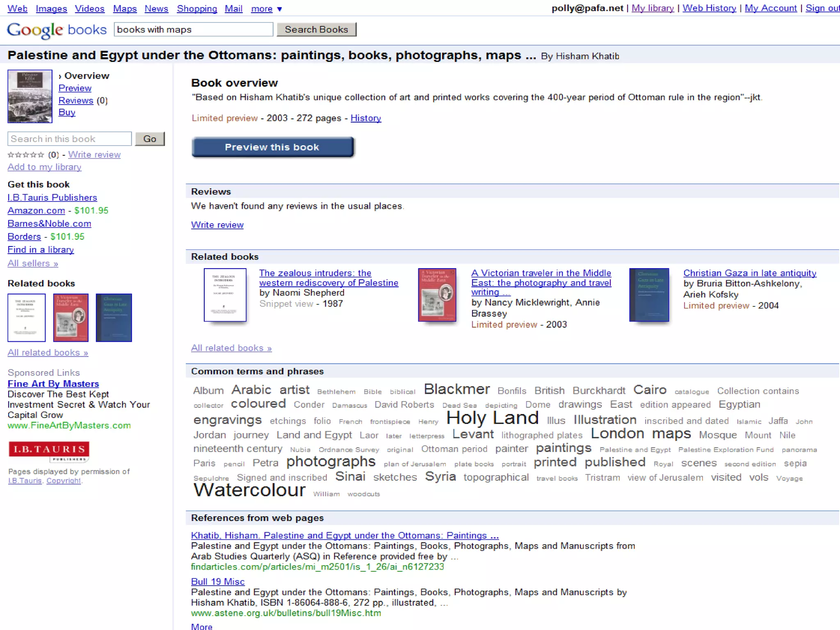Expand the All sellers list
Viewport: 840px width, 630px height.
tap(33, 263)
